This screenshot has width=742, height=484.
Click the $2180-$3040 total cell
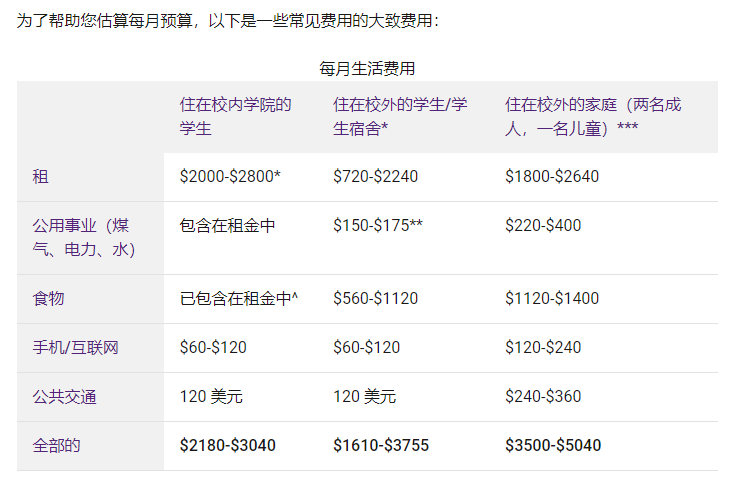coord(228,445)
